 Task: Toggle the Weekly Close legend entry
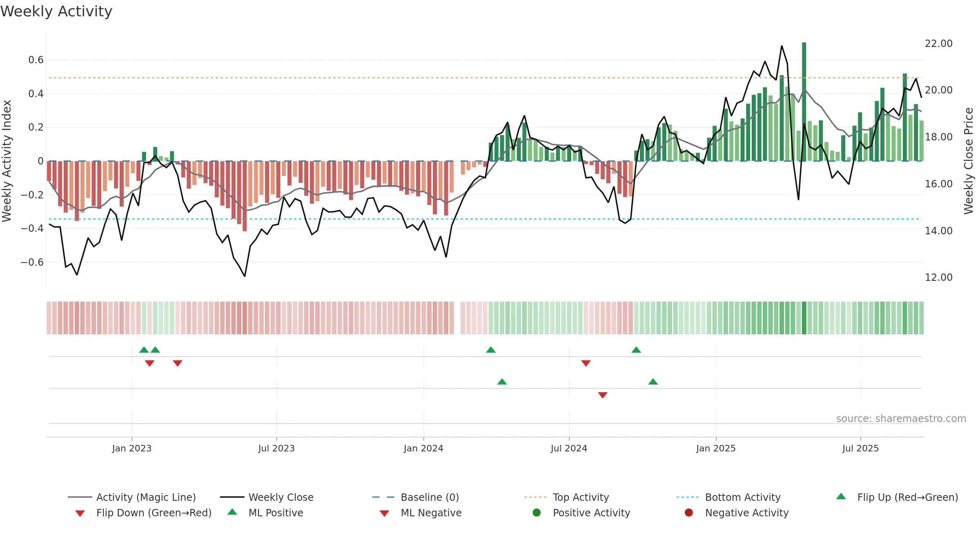click(267, 497)
